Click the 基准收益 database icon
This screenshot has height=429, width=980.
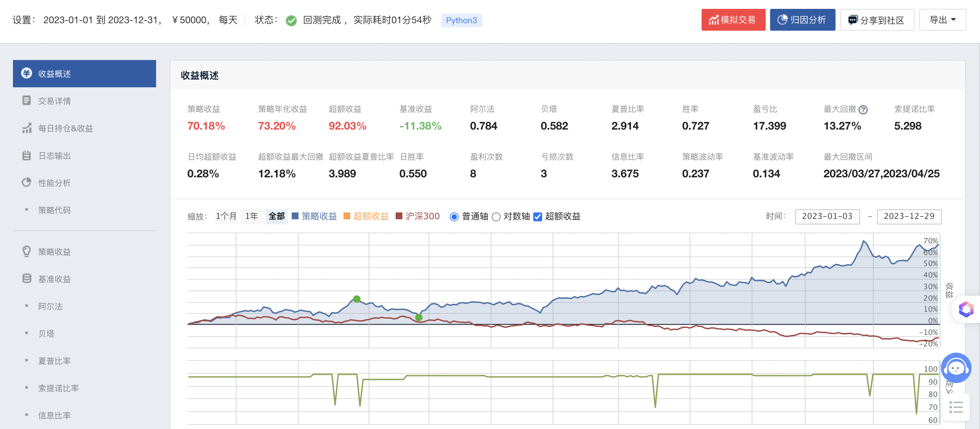pos(27,279)
